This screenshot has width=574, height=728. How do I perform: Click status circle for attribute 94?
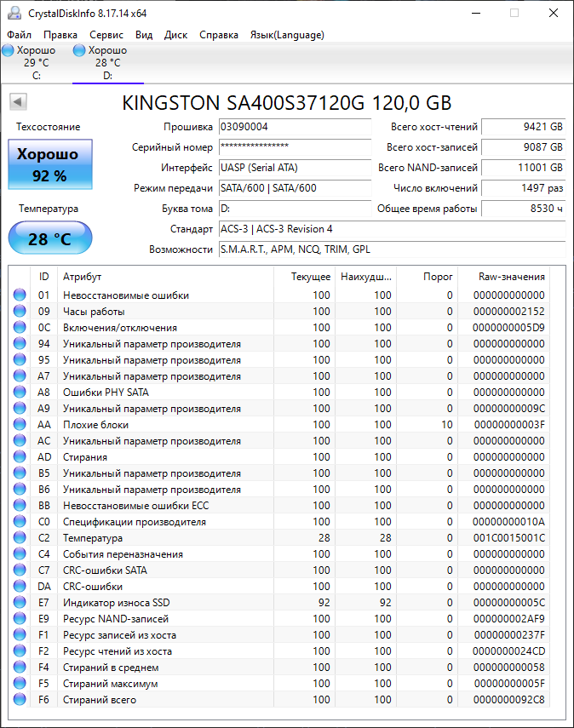(x=20, y=344)
